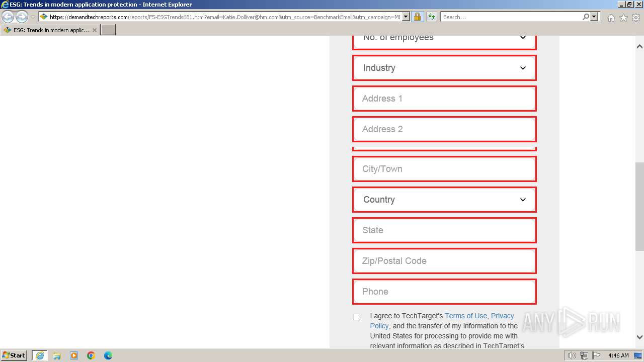Check the TechTarget agreement checkbox
This screenshot has width=644, height=362.
coord(357,317)
